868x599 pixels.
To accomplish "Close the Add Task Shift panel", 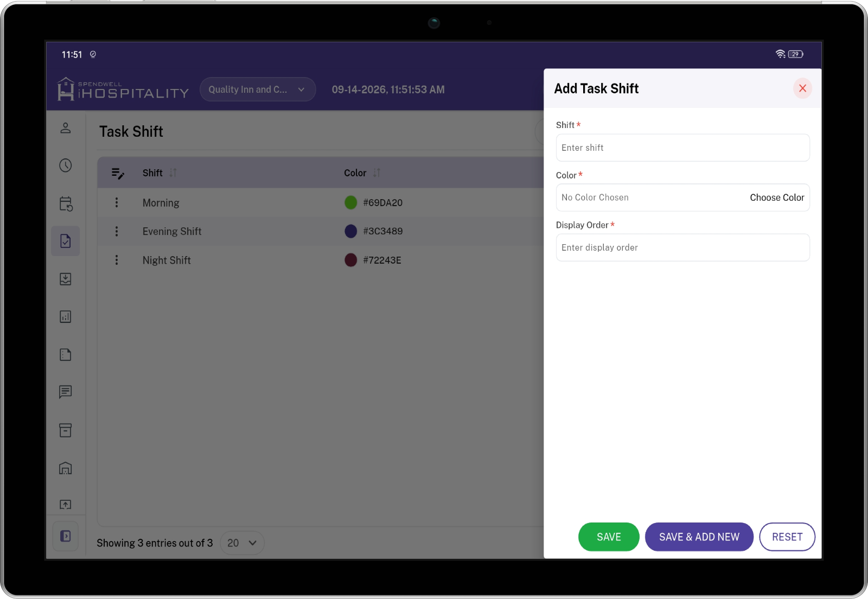I will tap(803, 88).
